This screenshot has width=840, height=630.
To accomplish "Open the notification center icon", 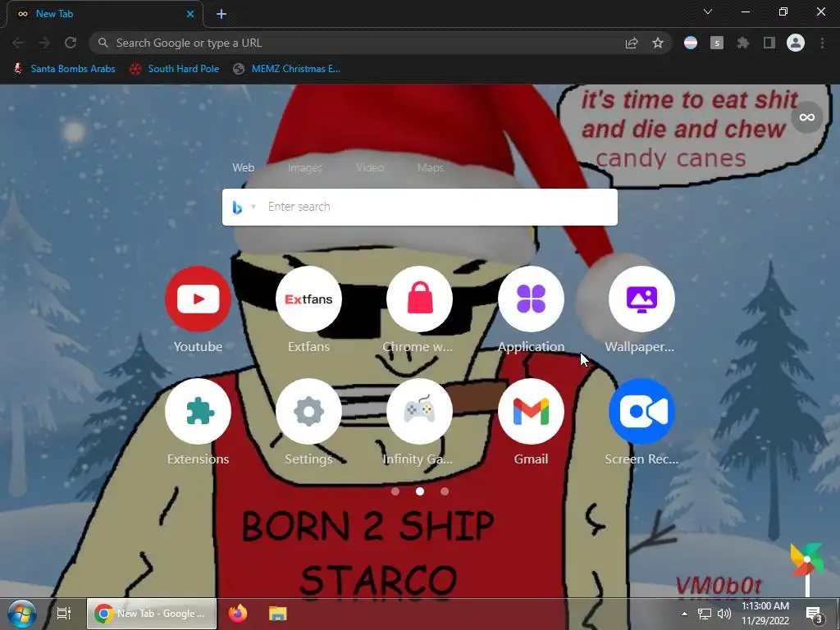I will [x=815, y=614].
